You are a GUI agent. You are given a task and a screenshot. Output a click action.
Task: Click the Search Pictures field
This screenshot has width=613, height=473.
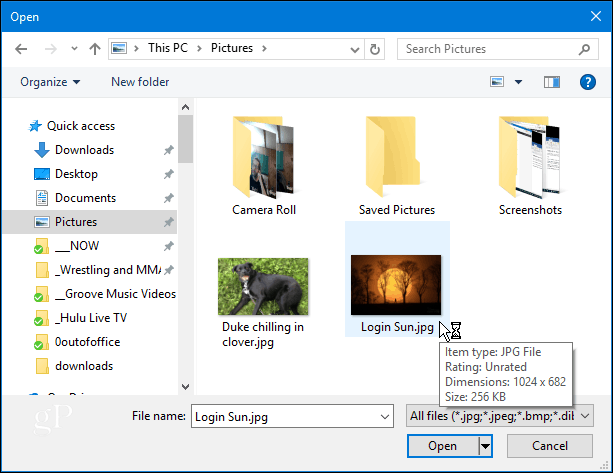(x=498, y=49)
